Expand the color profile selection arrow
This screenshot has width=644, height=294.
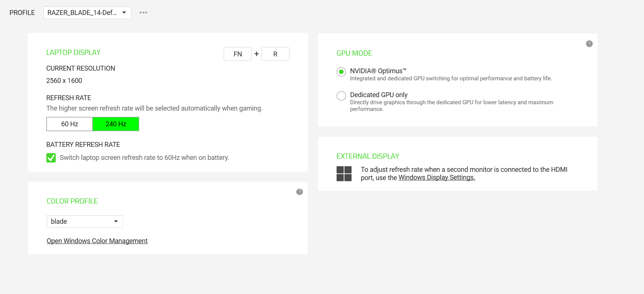pyautogui.click(x=116, y=221)
